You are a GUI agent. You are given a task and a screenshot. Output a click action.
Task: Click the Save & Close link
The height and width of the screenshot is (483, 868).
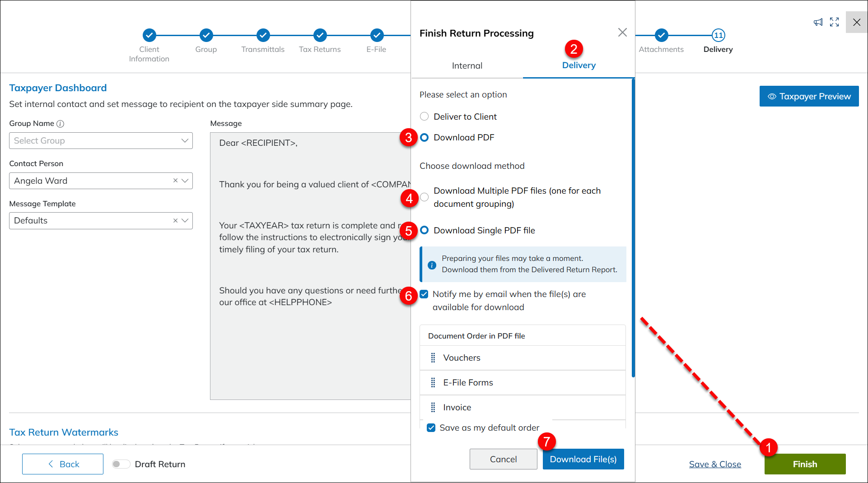coord(715,464)
